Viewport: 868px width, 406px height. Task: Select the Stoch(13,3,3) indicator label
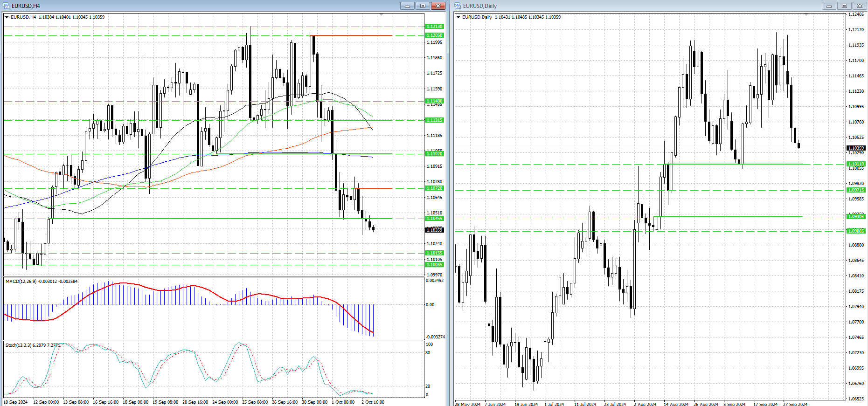click(x=32, y=345)
